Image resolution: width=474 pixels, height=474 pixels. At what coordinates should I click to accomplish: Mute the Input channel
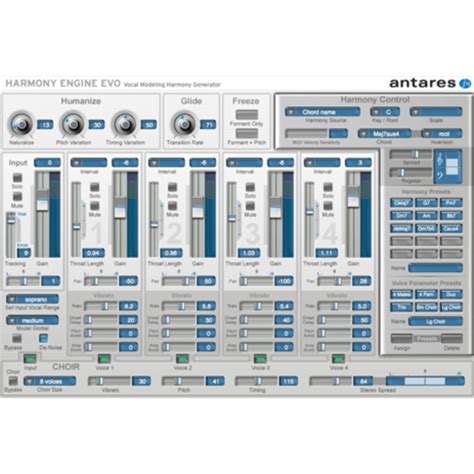coord(17,196)
